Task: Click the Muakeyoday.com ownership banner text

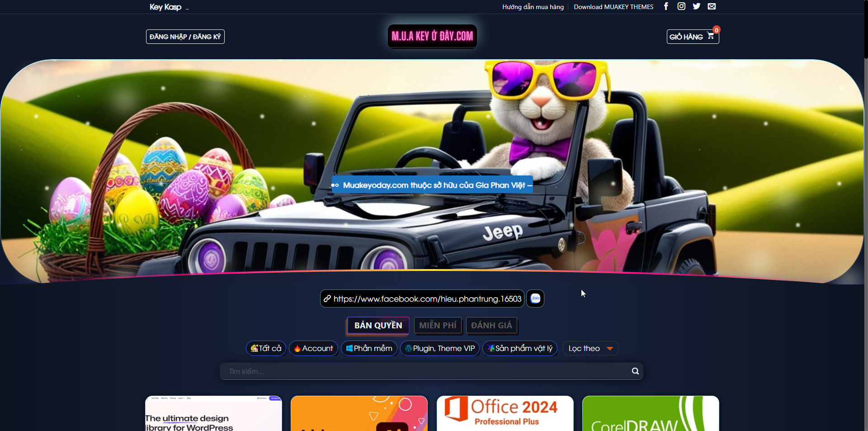Action: pyautogui.click(x=432, y=185)
